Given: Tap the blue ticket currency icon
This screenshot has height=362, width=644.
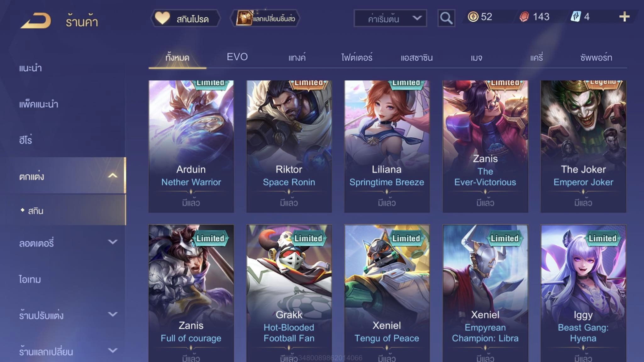Looking at the screenshot, I should tap(575, 17).
